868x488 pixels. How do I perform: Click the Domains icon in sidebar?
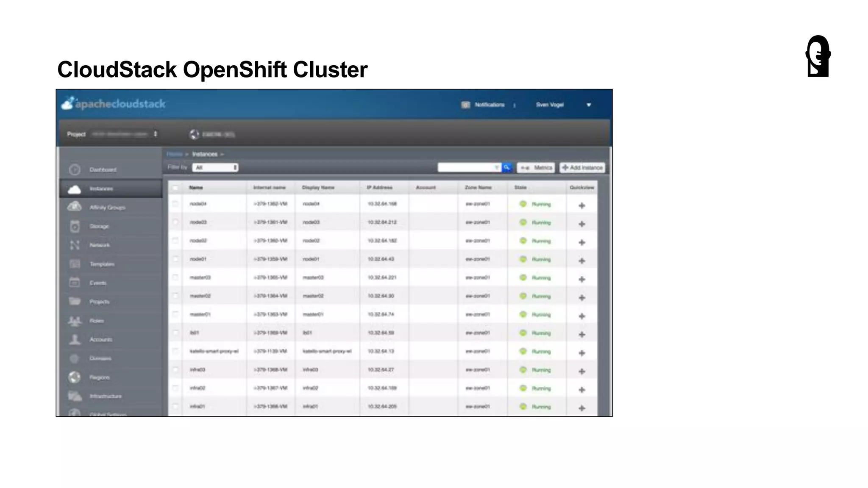[75, 358]
